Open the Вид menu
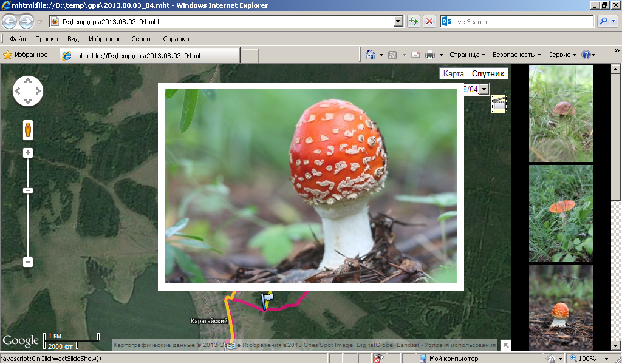Image resolution: width=622 pixels, height=364 pixels. point(73,39)
